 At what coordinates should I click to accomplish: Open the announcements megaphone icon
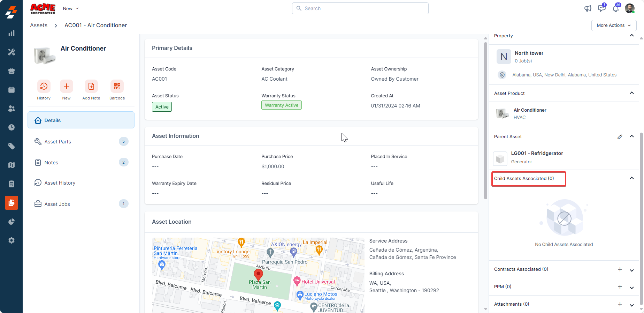(588, 8)
